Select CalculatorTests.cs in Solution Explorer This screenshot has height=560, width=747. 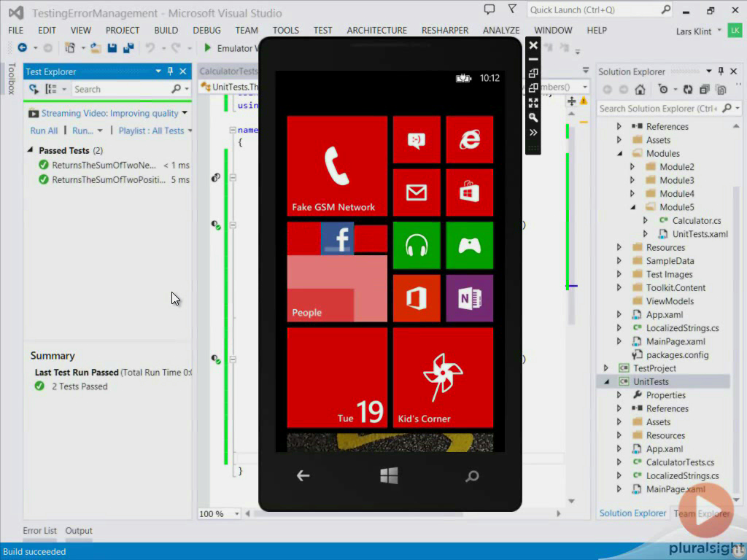[680, 462]
